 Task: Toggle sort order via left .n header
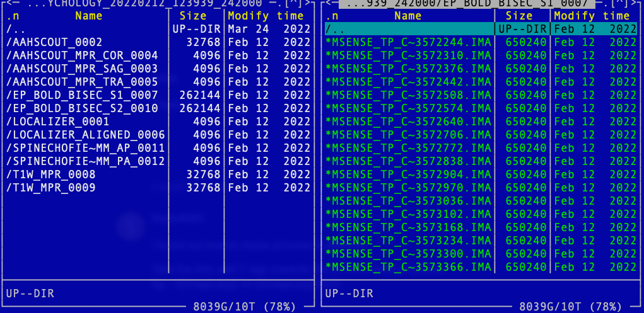click(x=13, y=16)
